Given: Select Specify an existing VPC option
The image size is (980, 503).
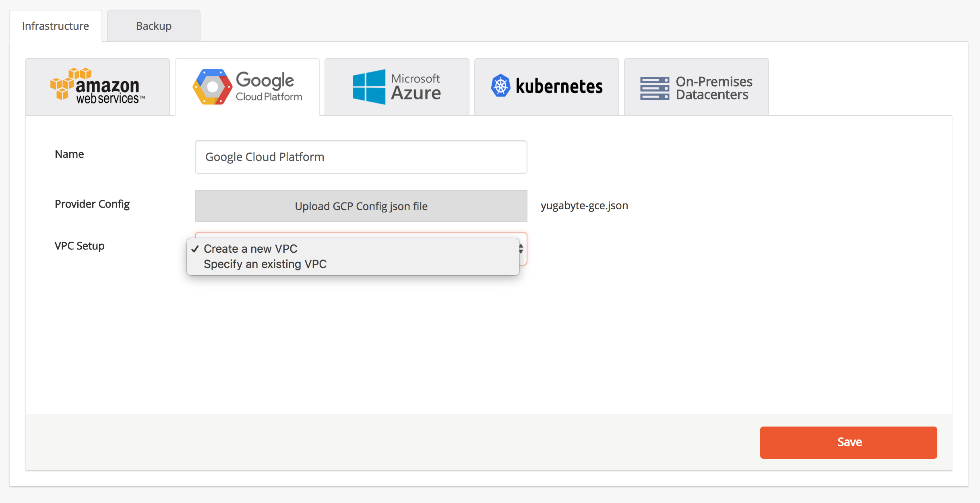Looking at the screenshot, I should coord(265,264).
